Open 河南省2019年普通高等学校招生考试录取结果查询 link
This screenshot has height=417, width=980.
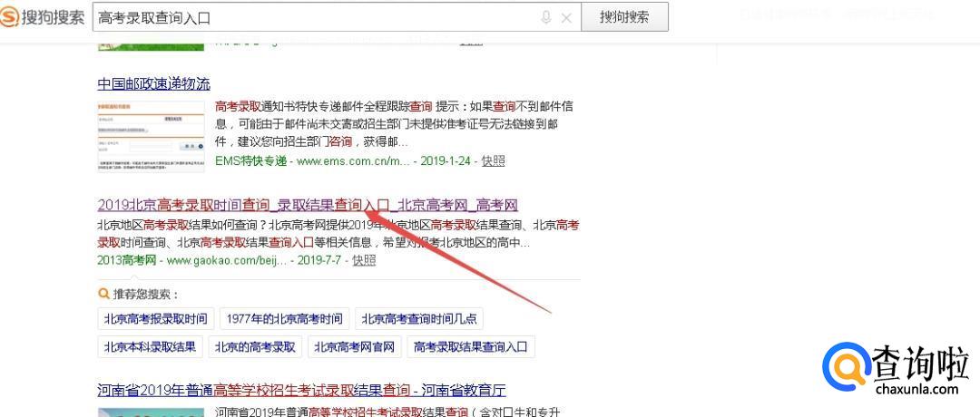302,391
